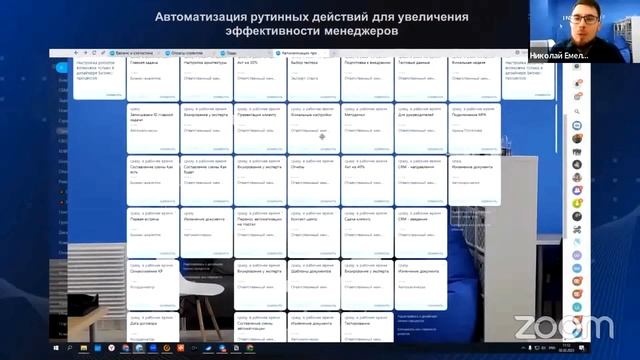
Task: Open the Контакт центр card
Action: 313,233
